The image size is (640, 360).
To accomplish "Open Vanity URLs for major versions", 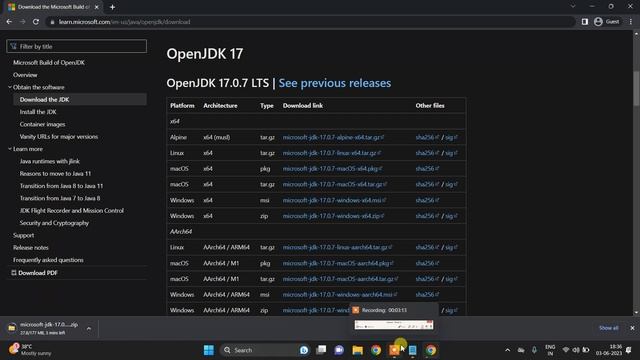I will coord(59,137).
